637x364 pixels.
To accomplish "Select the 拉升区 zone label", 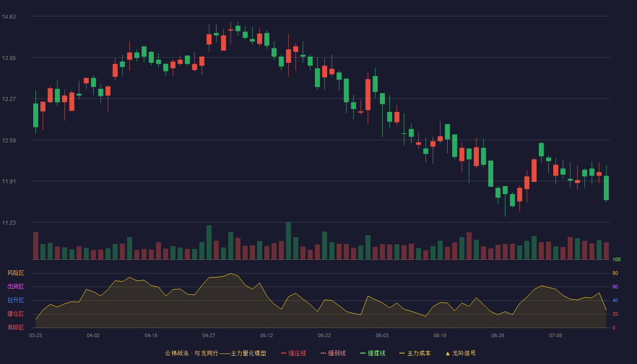I will [x=15, y=300].
